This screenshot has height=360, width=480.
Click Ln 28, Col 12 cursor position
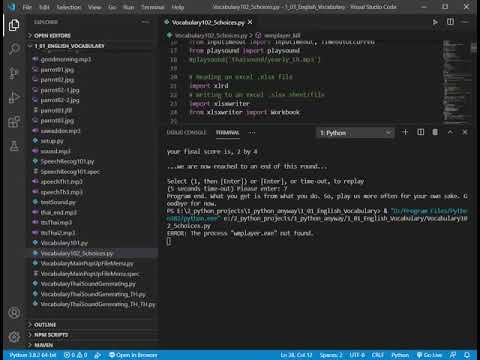coord(296,355)
